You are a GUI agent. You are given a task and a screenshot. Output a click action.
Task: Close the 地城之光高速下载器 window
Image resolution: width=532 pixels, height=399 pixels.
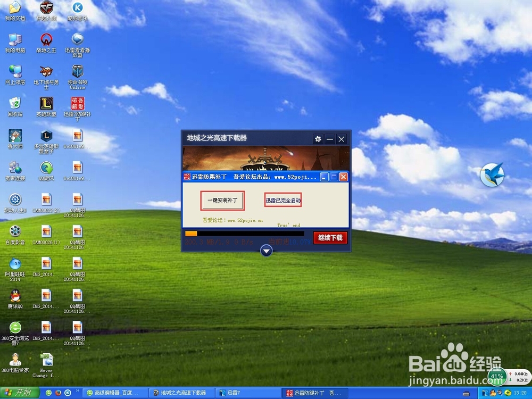(342, 139)
